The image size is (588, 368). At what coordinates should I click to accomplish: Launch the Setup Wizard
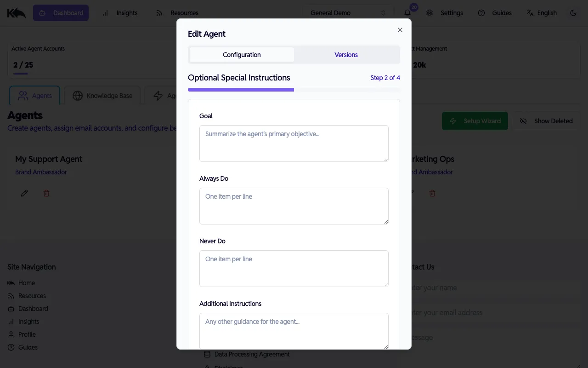475,121
